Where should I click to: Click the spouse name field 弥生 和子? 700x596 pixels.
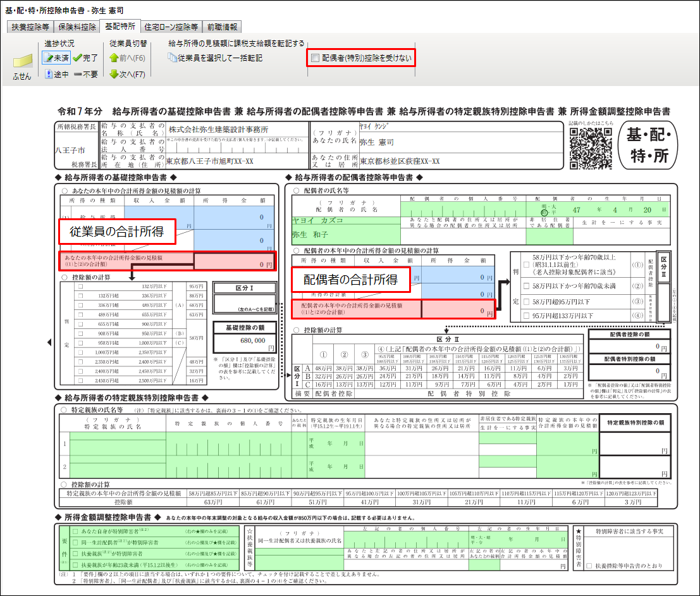[x=345, y=235]
